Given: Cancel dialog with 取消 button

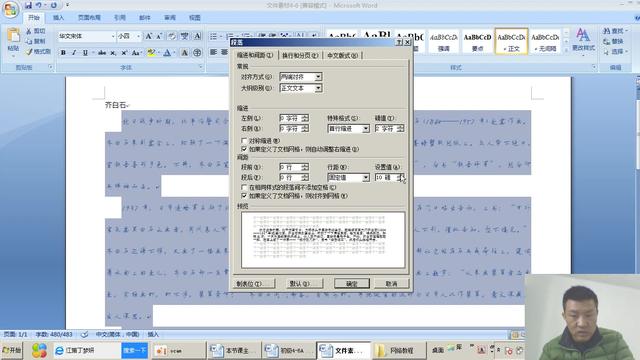Looking at the screenshot, I should click(391, 284).
